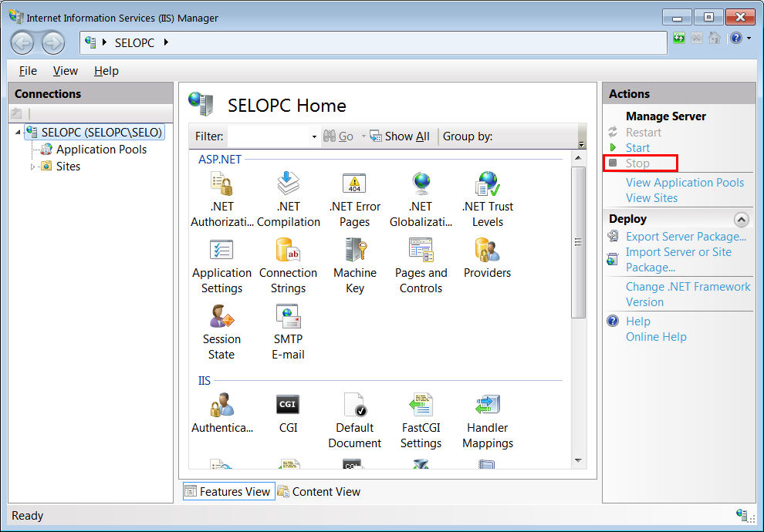Viewport: 764px width, 532px height.
Task: Click Start under Manage Server
Action: point(637,148)
